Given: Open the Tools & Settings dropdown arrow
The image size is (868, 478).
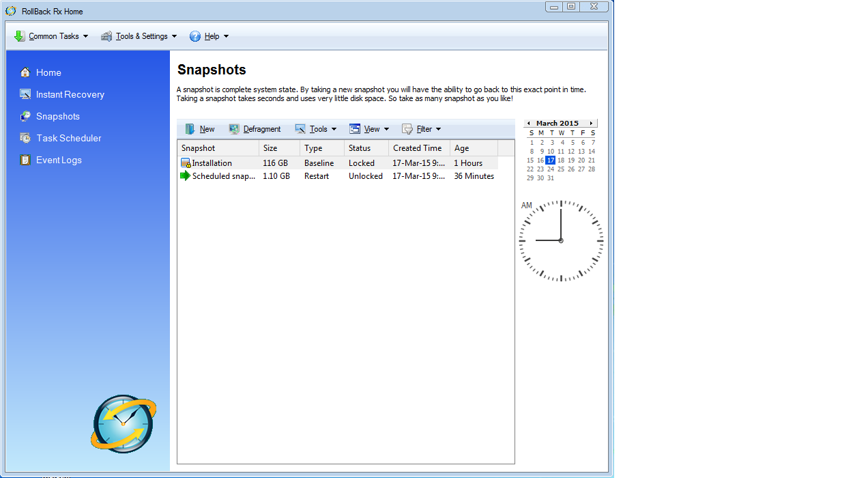Looking at the screenshot, I should [x=174, y=37].
